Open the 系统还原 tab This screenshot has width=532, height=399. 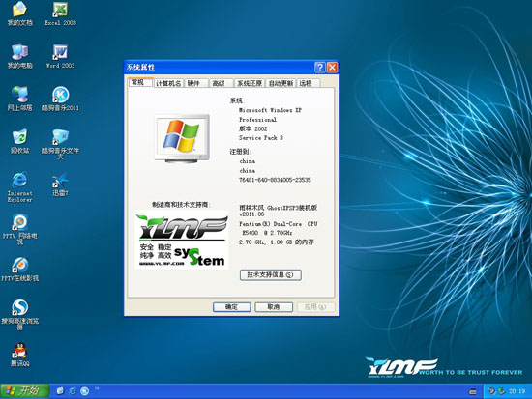[250, 83]
